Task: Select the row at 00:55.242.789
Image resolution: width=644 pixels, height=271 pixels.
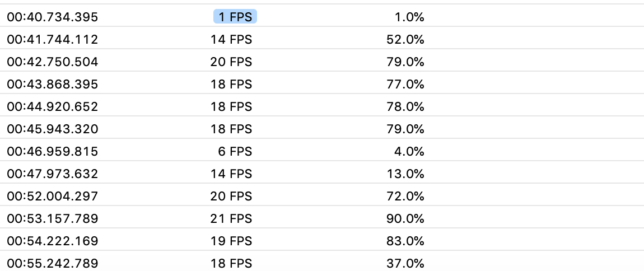Action: point(322,261)
